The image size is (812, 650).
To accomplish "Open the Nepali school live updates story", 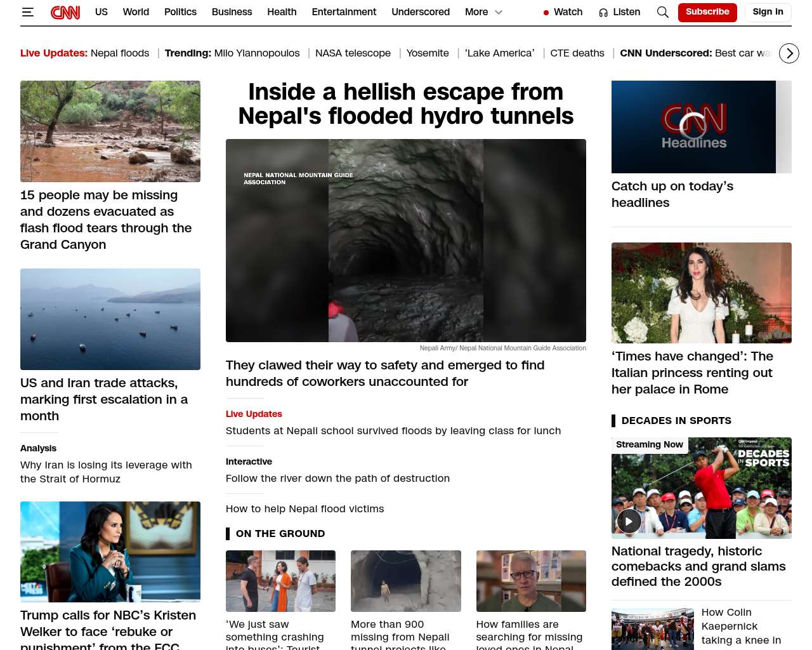I will click(393, 430).
